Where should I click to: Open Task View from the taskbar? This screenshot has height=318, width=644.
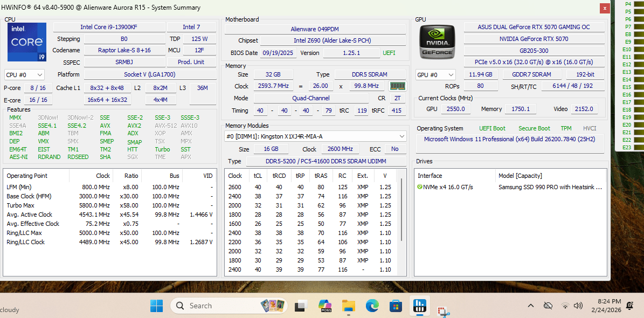[302, 305]
